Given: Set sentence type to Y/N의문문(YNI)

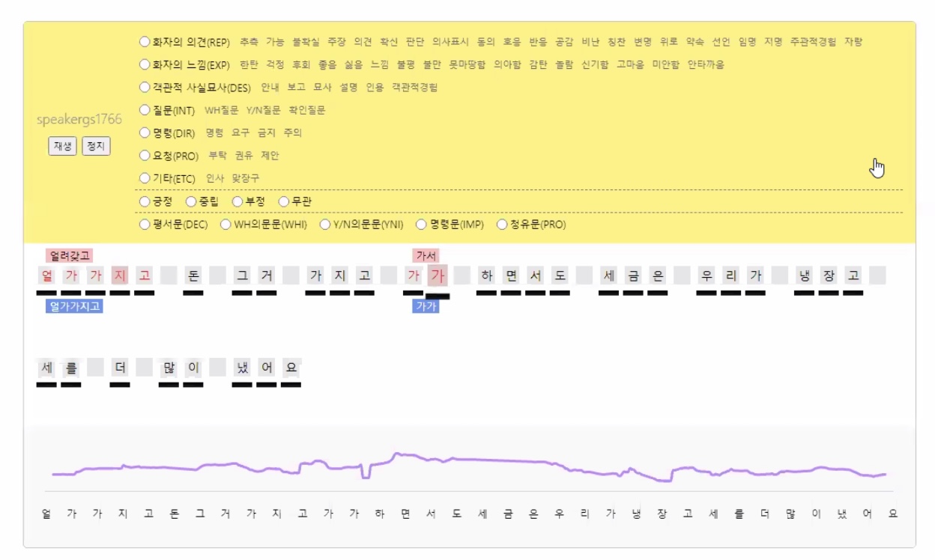Looking at the screenshot, I should [x=325, y=225].
